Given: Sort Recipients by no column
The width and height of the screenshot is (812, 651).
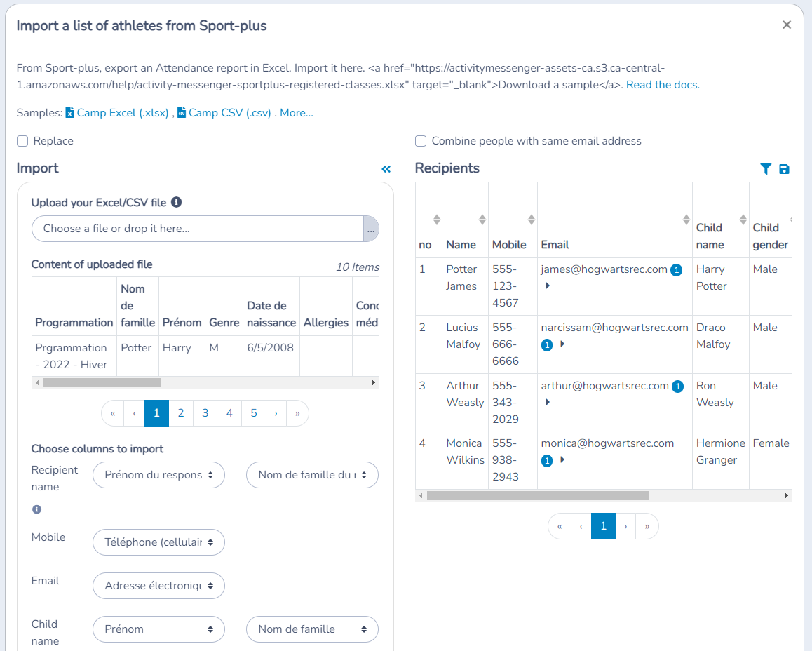Looking at the screenshot, I should pos(437,220).
